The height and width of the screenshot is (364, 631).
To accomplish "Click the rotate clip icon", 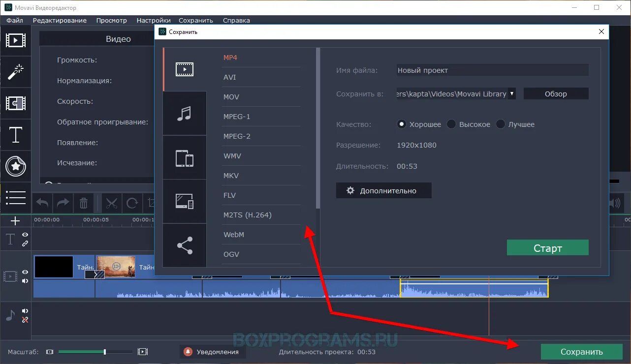I will coord(132,203).
